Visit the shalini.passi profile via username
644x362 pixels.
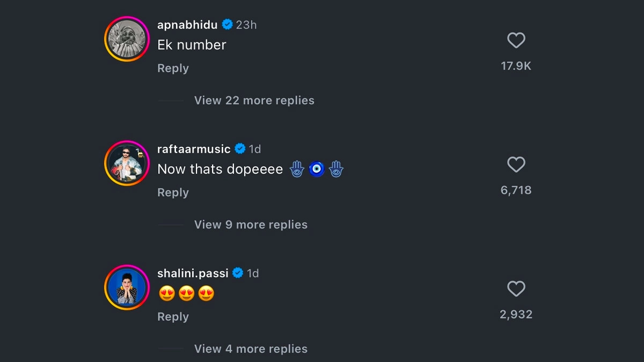(193, 274)
